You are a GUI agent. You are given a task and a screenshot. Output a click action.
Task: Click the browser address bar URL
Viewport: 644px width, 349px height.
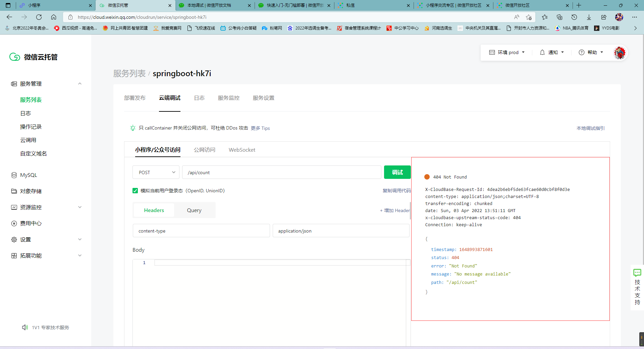(142, 17)
